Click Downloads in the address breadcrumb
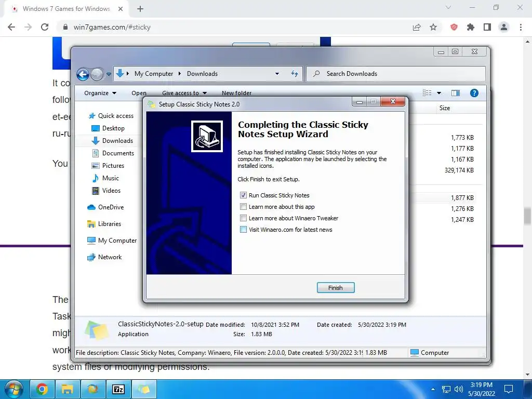 click(202, 74)
